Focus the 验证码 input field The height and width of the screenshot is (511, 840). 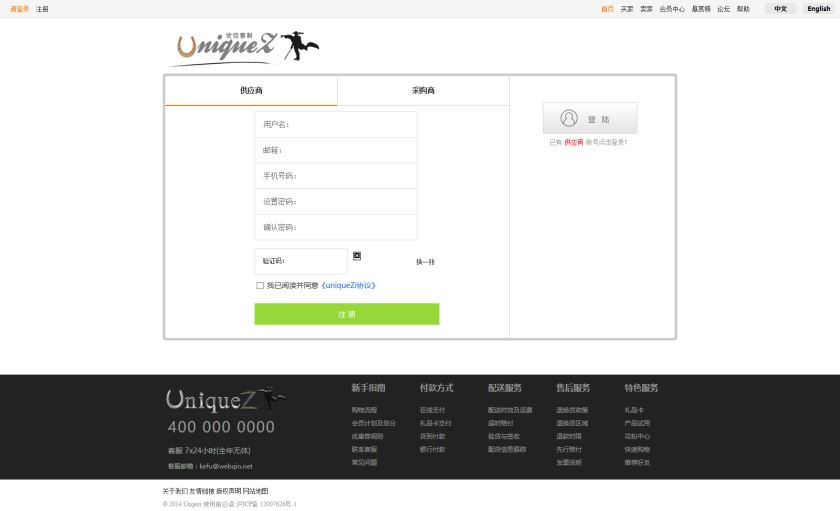coord(301,261)
